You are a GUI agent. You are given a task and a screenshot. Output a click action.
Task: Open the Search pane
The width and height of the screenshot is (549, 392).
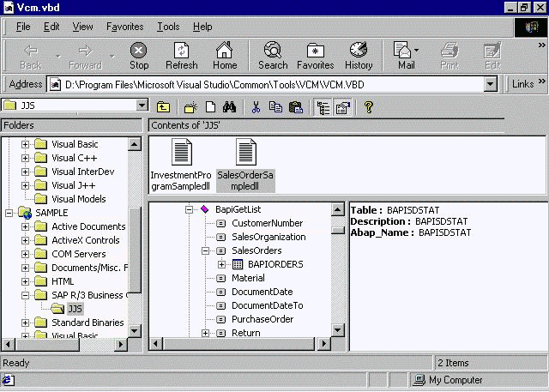(273, 56)
